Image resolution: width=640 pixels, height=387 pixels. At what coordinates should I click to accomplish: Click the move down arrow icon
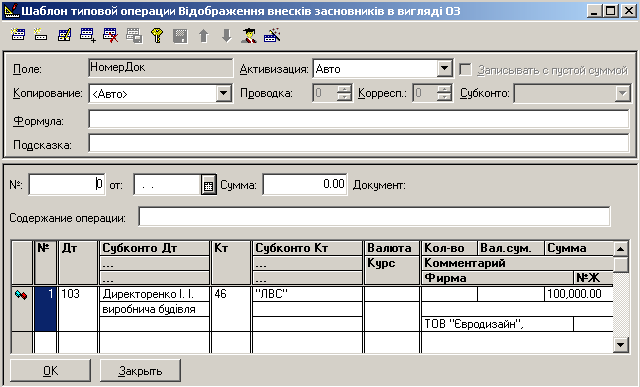[227, 35]
